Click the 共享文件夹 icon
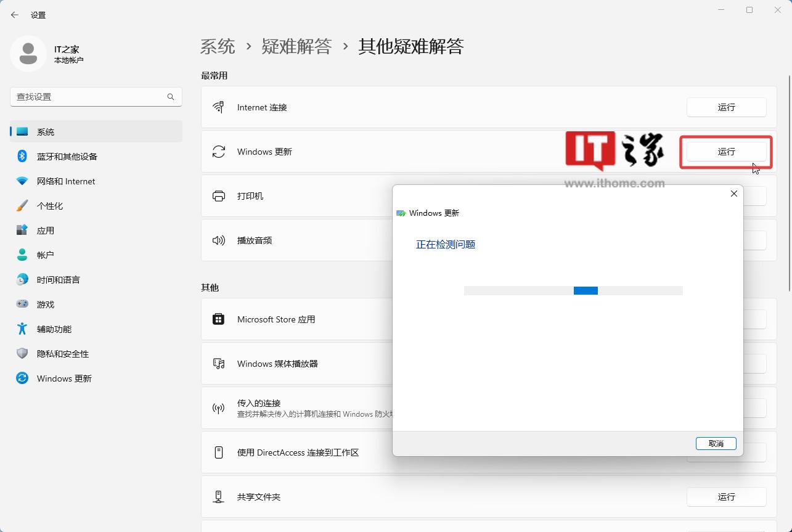The height and width of the screenshot is (532, 792). (x=219, y=497)
